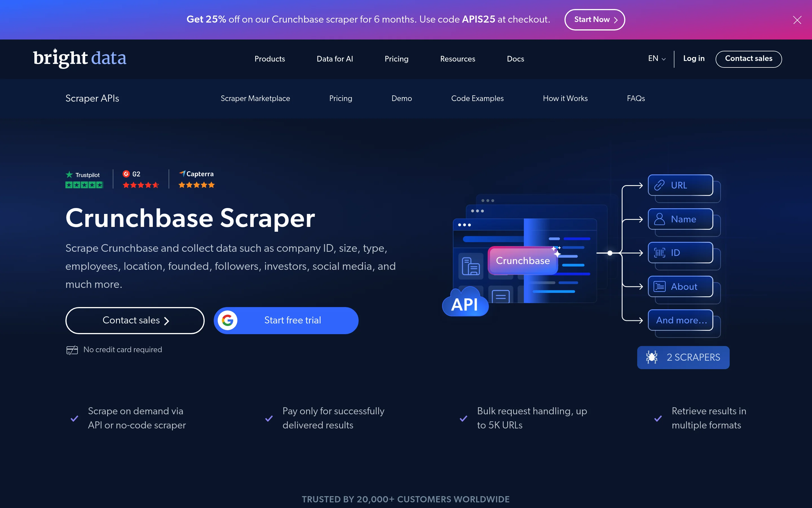Click Trusted by 20,000+ customers text

406,499
